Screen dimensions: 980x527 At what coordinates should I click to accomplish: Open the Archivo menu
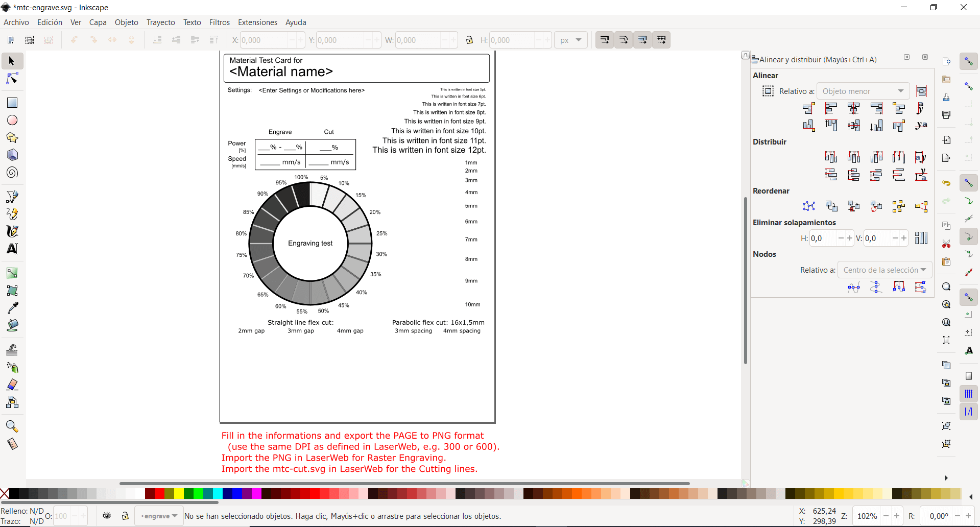[x=16, y=22]
